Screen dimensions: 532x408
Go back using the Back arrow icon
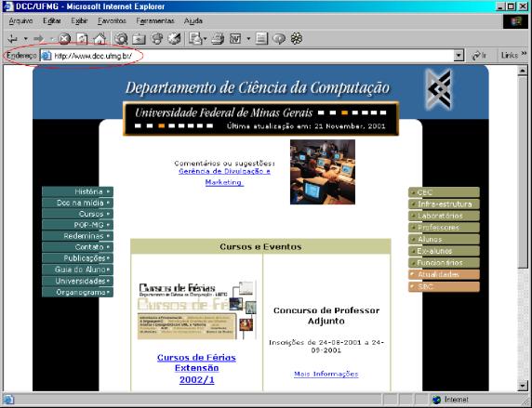point(13,39)
